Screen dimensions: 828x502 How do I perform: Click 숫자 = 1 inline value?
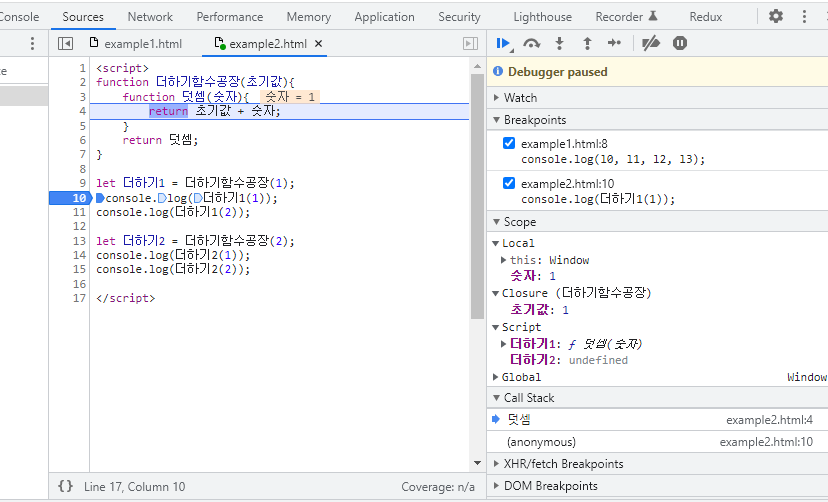pyautogui.click(x=289, y=97)
